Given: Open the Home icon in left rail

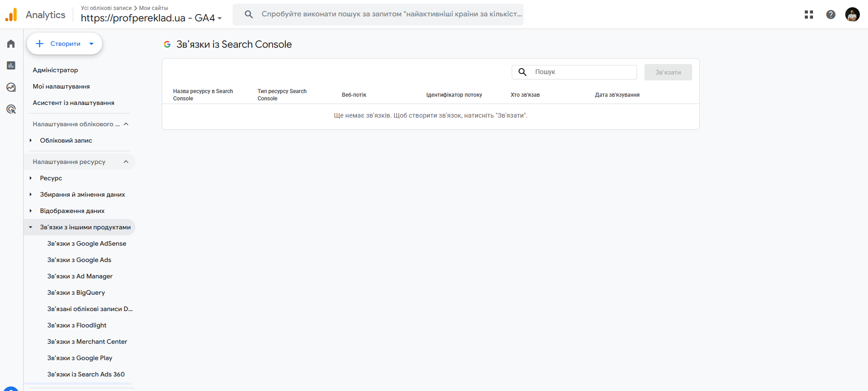Looking at the screenshot, I should [11, 44].
